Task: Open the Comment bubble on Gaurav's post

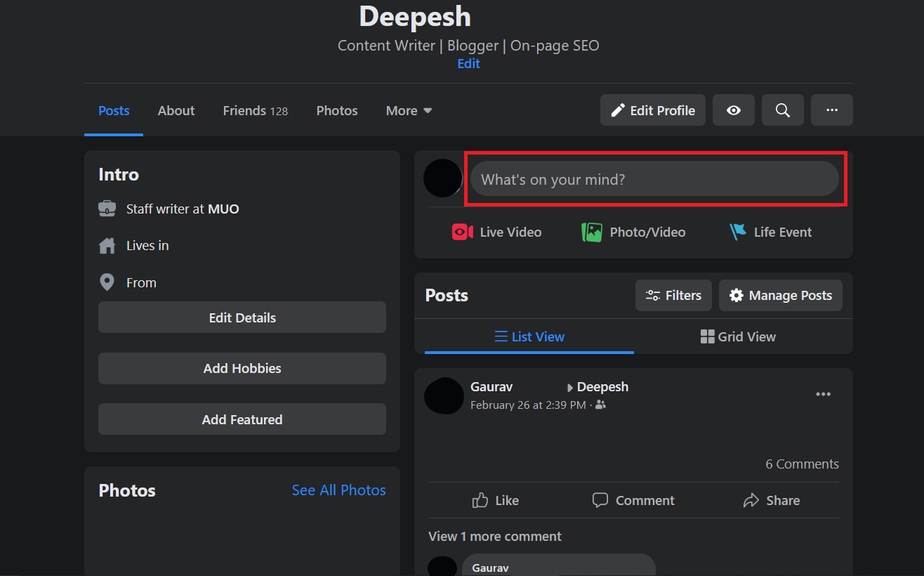Action: coord(633,500)
